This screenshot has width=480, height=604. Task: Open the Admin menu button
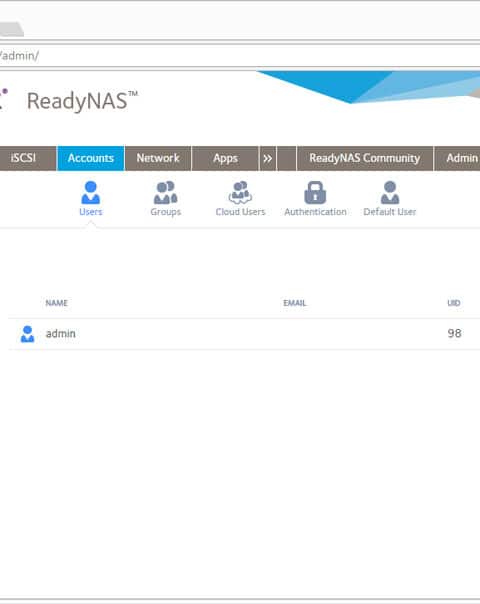(x=457, y=158)
